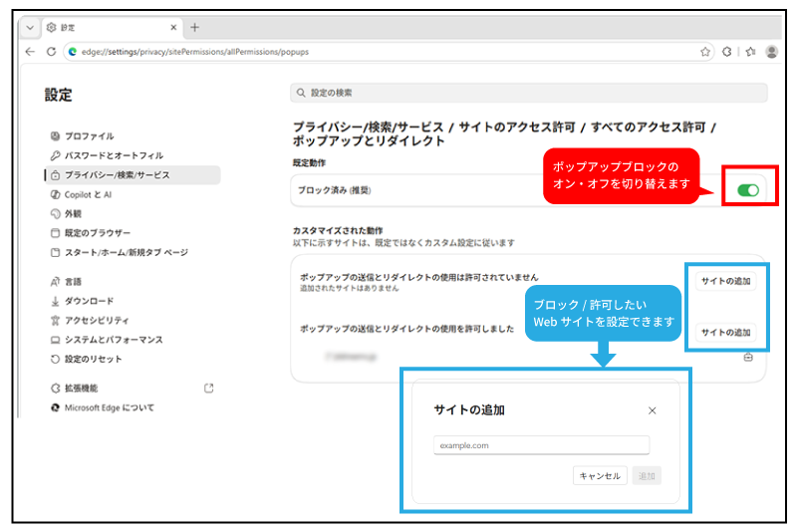Open 言語 settings
The width and height of the screenshot is (797, 532).
[x=133, y=282]
